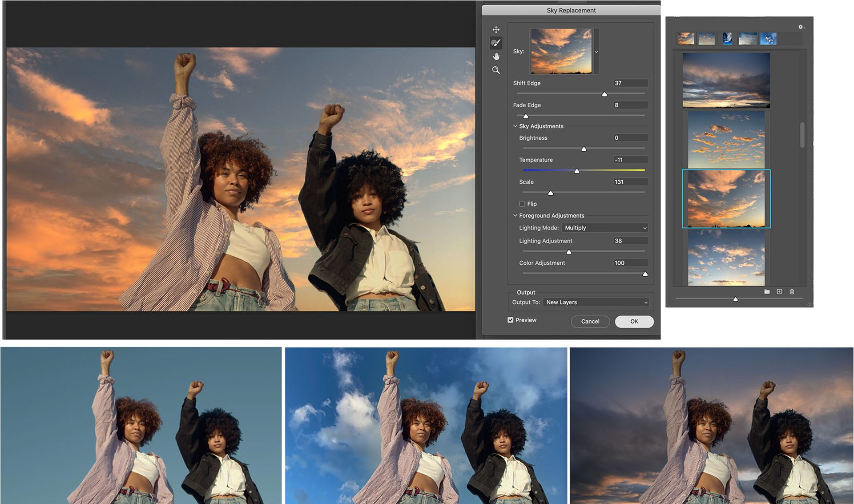The image size is (854, 504).
Task: Switch to the first sunset group tab
Action: coord(685,39)
